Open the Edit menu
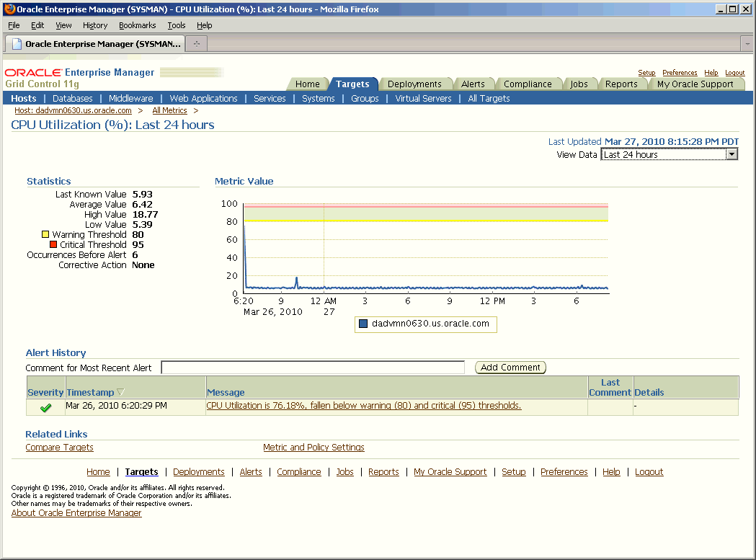This screenshot has height=560, width=756. tap(37, 25)
